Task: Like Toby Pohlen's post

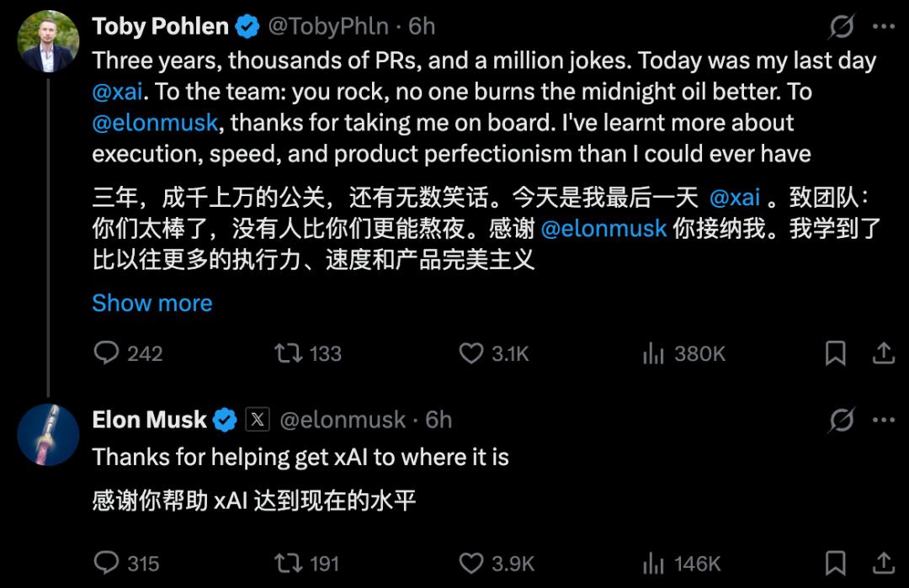Action: (x=470, y=353)
